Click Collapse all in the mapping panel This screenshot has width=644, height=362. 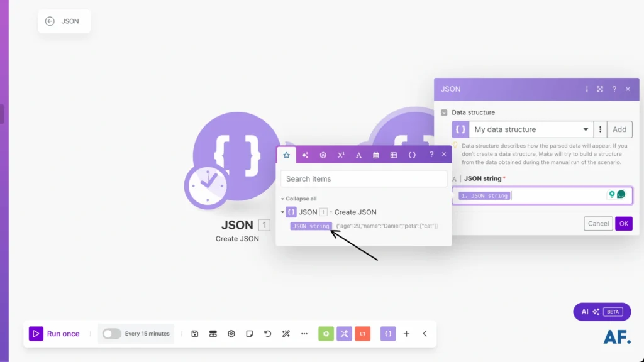click(301, 199)
